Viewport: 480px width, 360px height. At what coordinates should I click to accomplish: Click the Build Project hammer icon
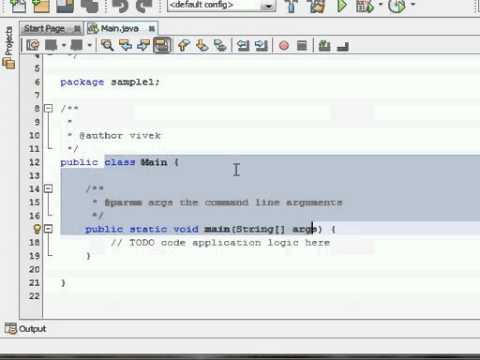[x=291, y=5]
